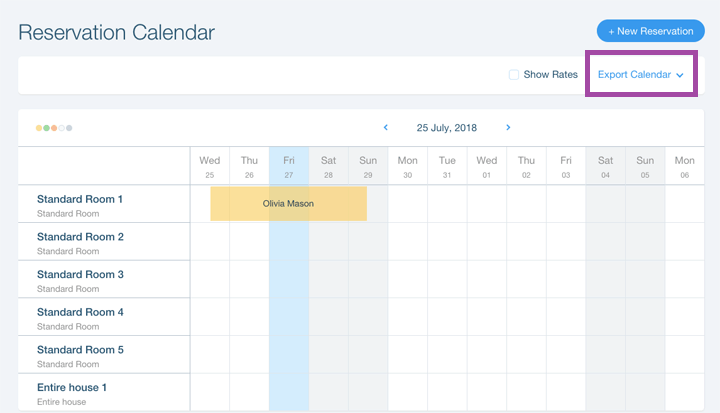
Task: Create a New Reservation
Action: [x=651, y=31]
